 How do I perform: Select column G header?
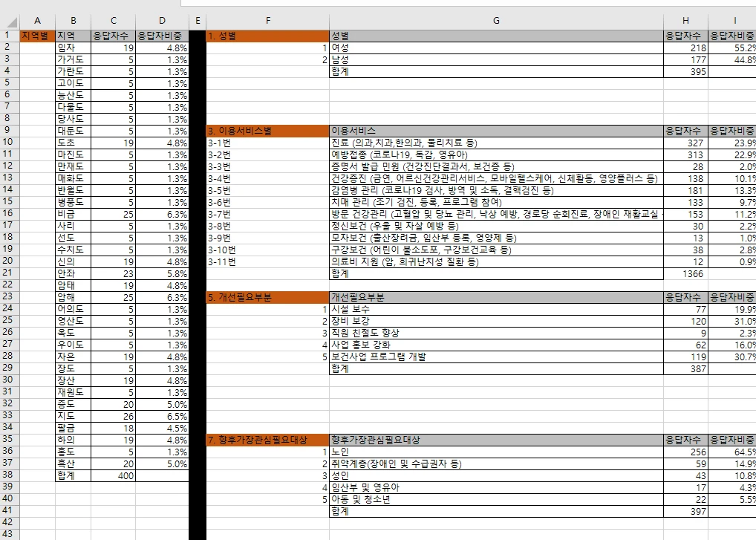496,21
